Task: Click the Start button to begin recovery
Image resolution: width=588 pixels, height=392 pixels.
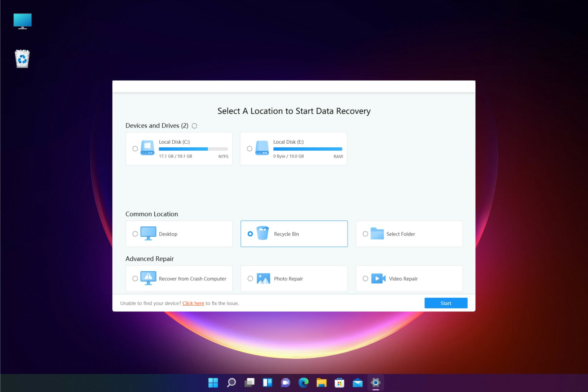Action: point(445,303)
